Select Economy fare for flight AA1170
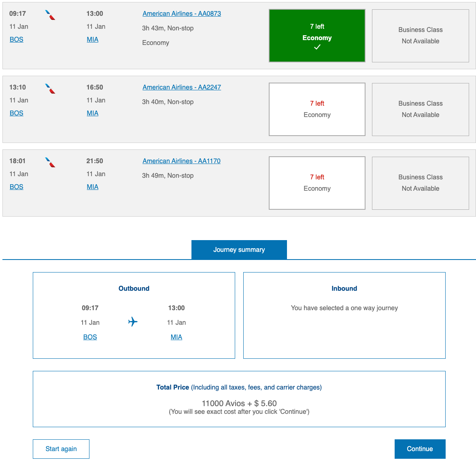Image resolution: width=476 pixels, height=462 pixels. click(317, 183)
